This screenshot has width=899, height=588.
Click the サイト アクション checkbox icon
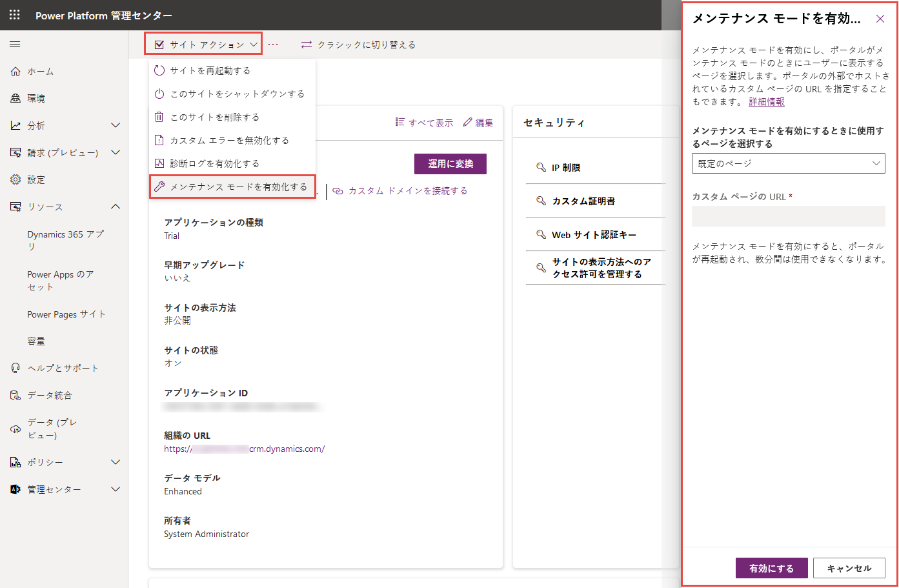tap(159, 45)
